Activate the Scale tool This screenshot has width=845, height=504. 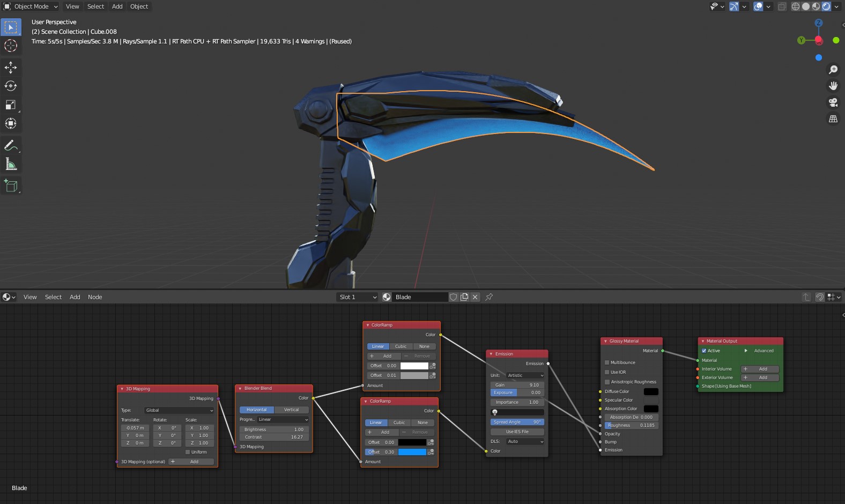(11, 105)
